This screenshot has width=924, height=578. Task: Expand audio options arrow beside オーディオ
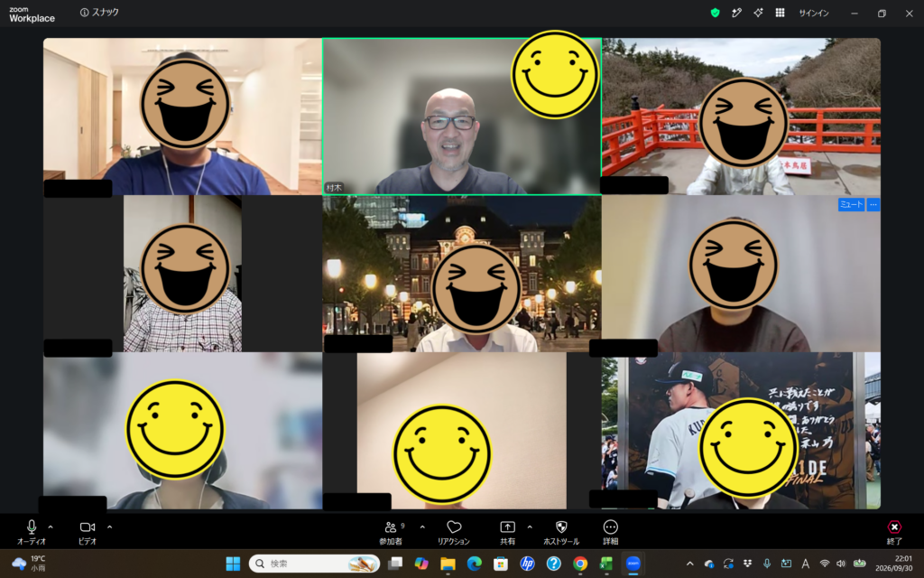(51, 527)
